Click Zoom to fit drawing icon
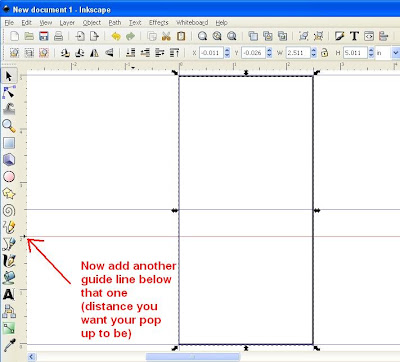 point(217,36)
